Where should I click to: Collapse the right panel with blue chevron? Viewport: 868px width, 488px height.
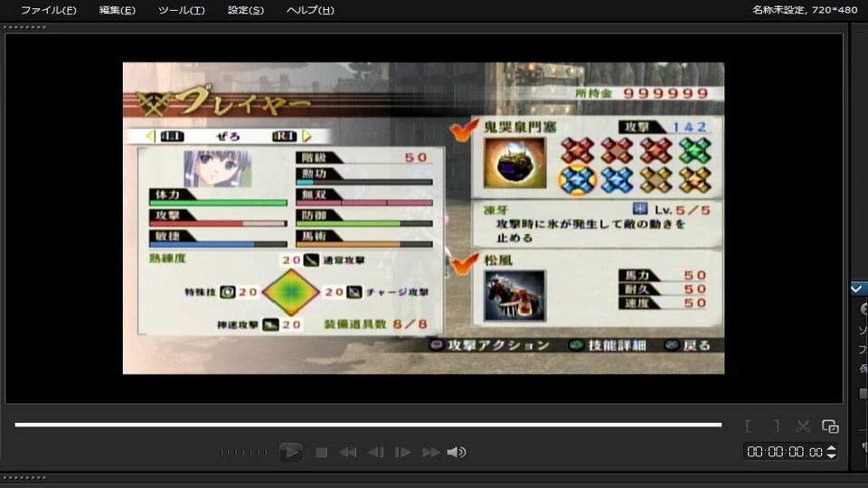tap(857, 288)
